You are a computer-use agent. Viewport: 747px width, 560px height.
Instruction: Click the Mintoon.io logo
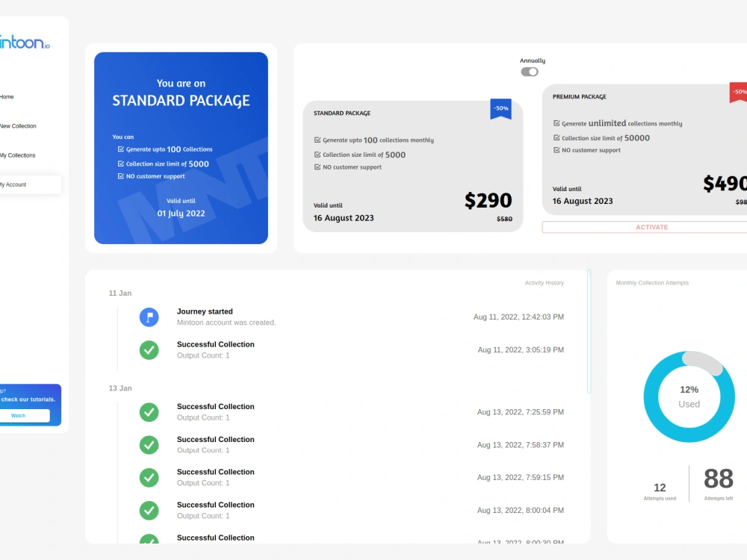pos(22,43)
